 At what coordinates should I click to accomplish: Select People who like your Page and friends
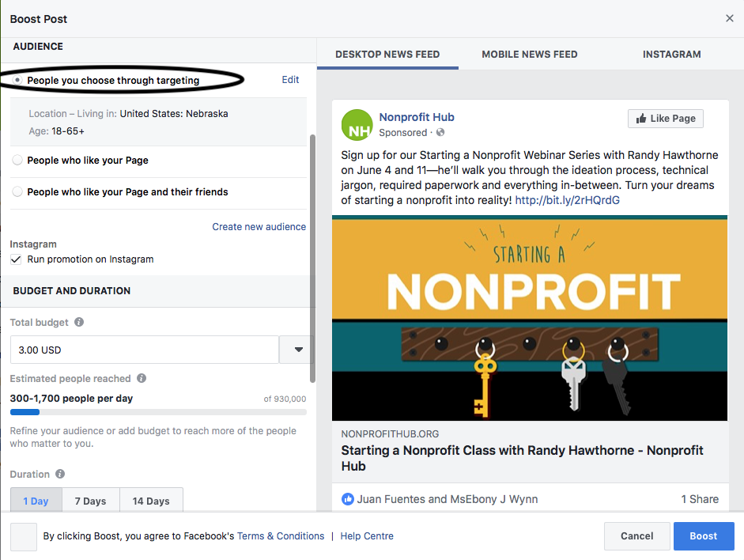17,191
